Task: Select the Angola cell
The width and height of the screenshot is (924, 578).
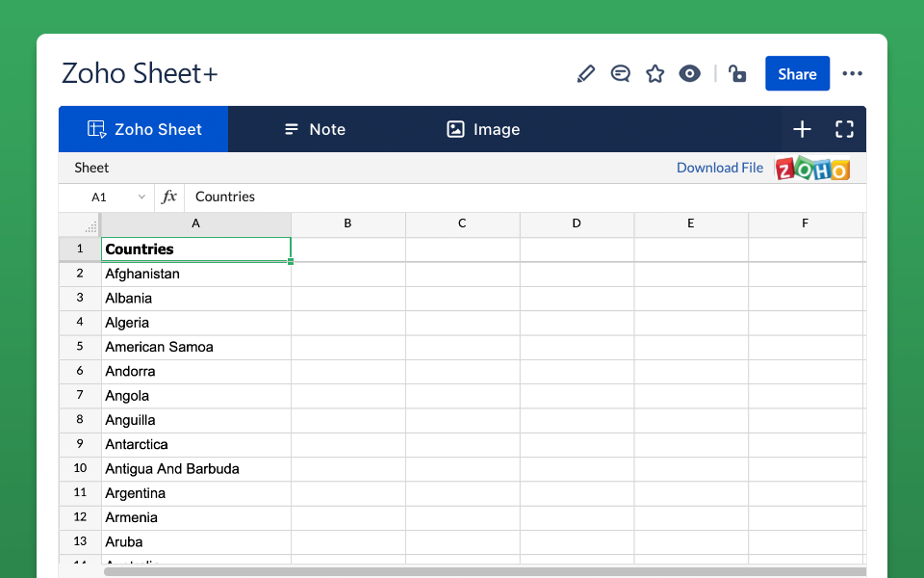Action: pyautogui.click(x=196, y=396)
